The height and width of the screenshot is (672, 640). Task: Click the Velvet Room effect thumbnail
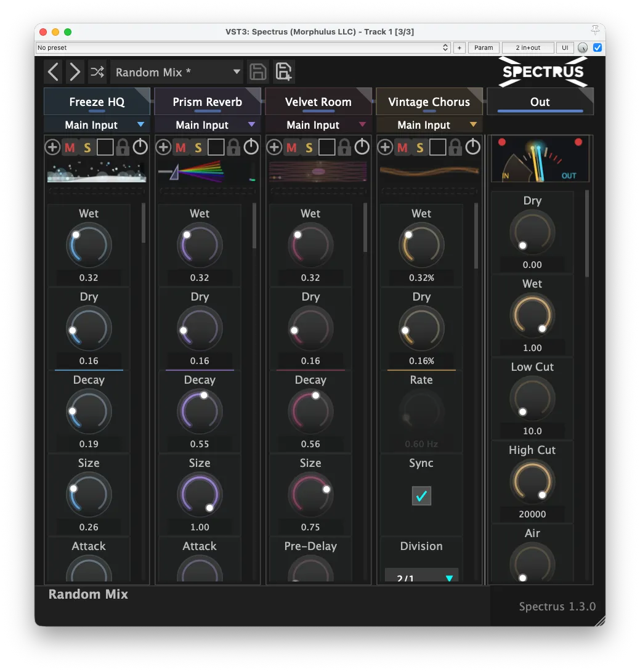[318, 172]
